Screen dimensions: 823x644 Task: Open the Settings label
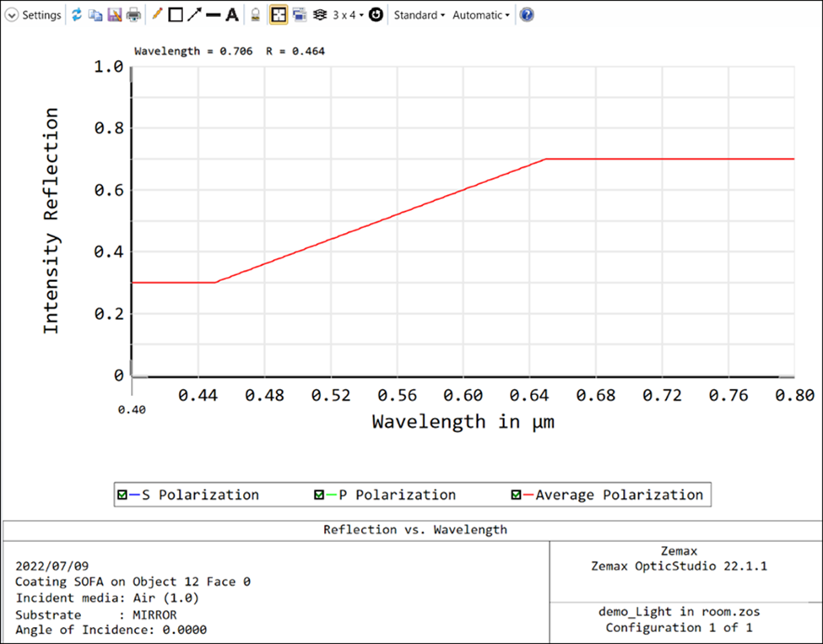(x=41, y=15)
